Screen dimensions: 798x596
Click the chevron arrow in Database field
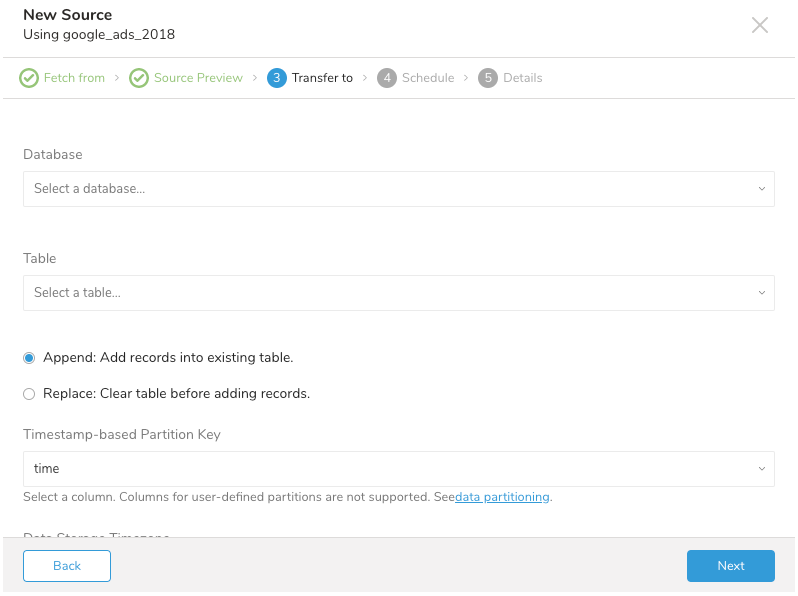point(761,189)
